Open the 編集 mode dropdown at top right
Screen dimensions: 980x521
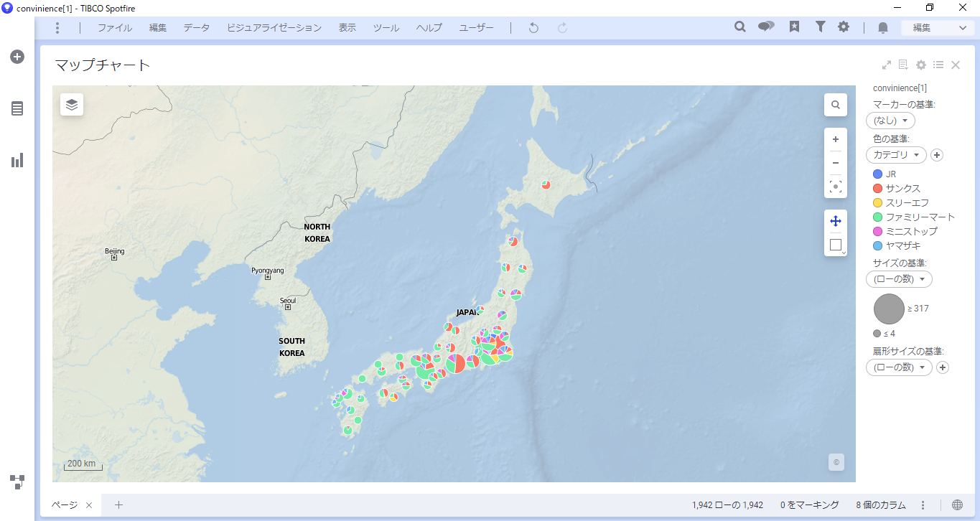(x=938, y=27)
